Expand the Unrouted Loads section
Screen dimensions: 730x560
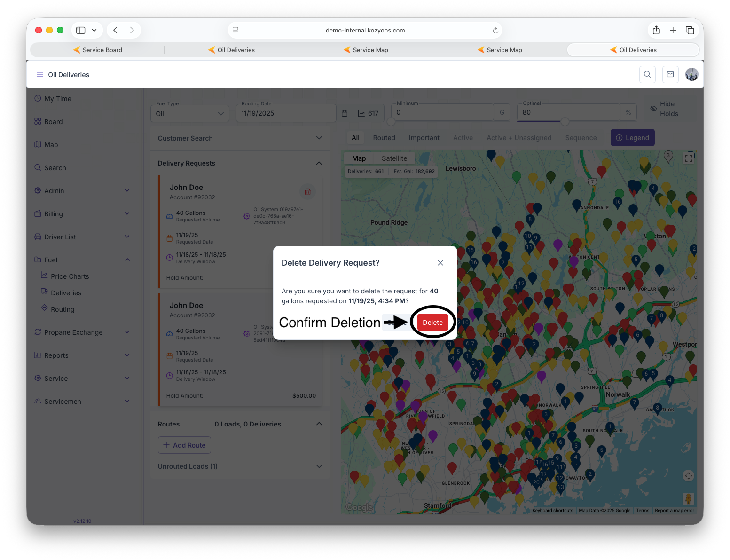240,466
